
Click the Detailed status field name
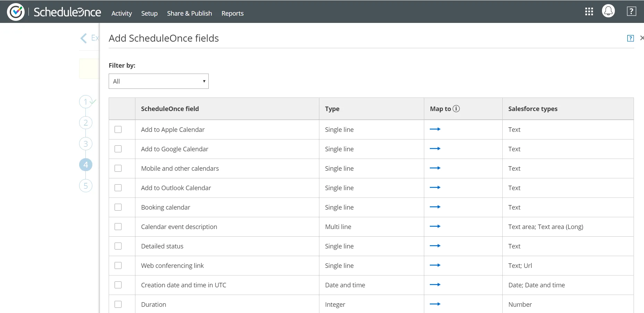pos(162,246)
